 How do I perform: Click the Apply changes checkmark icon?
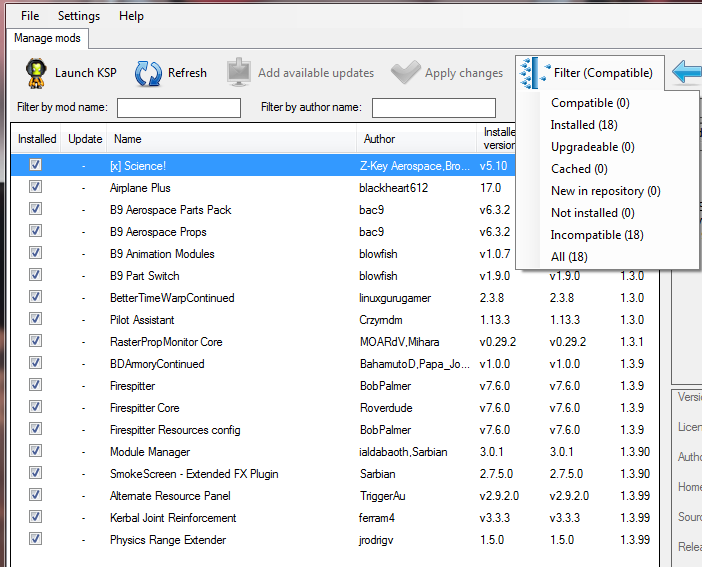[x=406, y=72]
